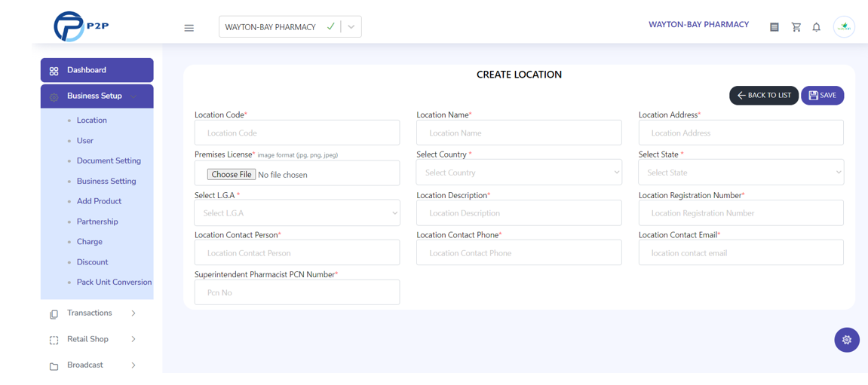868x385 pixels.
Task: Open the Select Country dropdown
Action: tap(519, 173)
